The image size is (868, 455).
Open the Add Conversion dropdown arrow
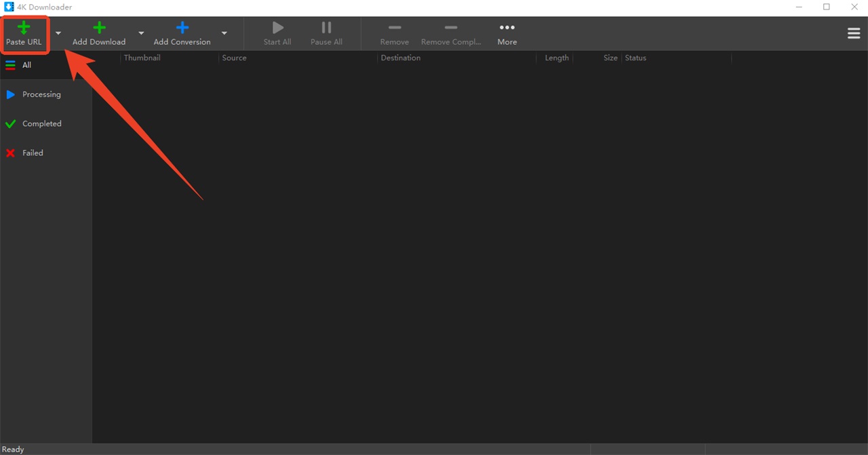coord(224,33)
